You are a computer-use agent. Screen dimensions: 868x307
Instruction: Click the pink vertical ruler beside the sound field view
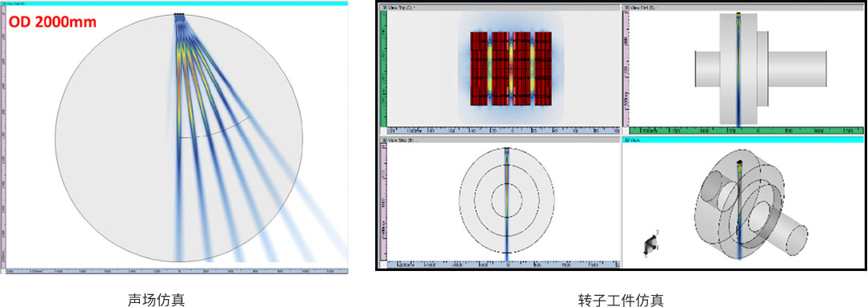coord(2,137)
